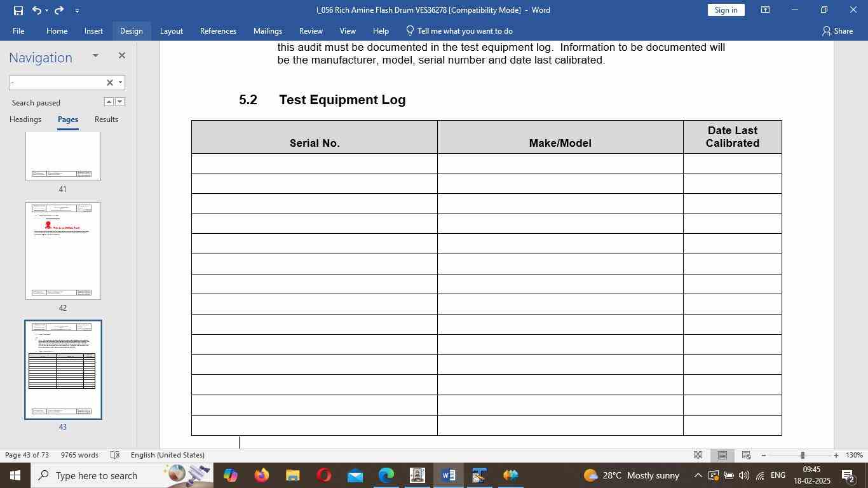Open the volume control in the tray
868x488 pixels.
point(743,475)
